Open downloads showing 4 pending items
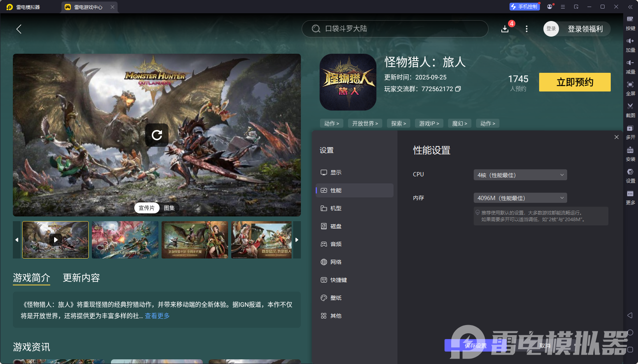This screenshot has width=638, height=364. point(505,28)
